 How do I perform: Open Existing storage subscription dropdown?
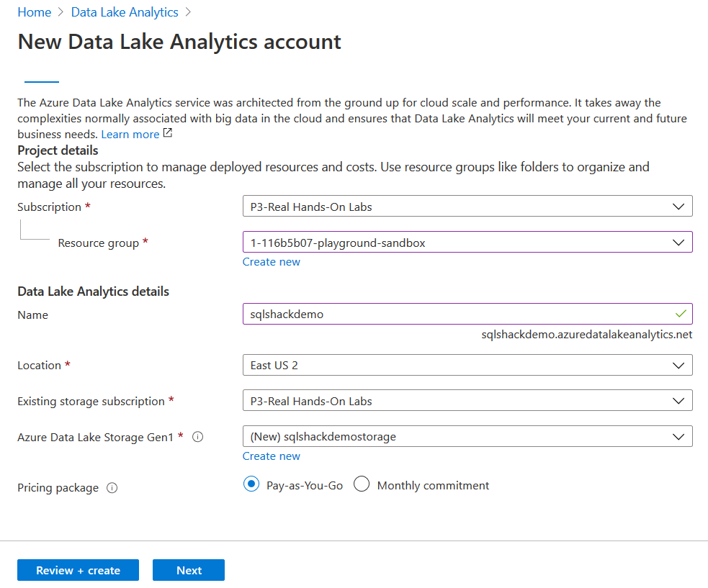tap(467, 401)
